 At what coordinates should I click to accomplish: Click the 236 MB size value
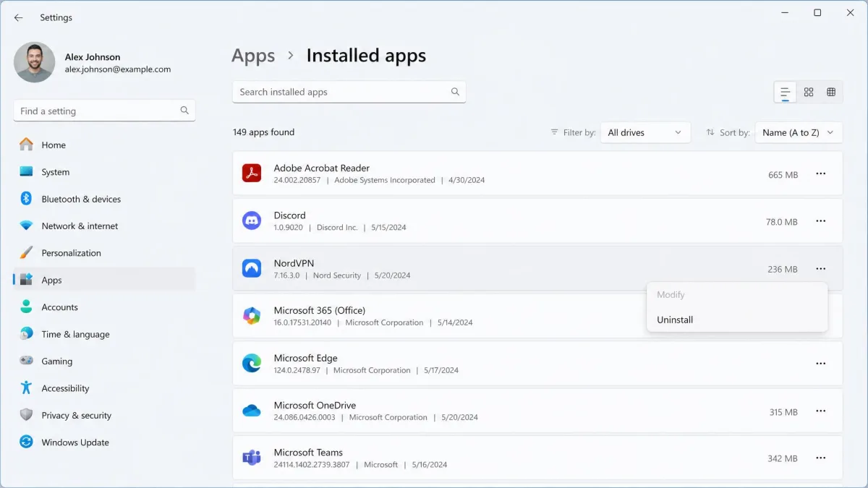click(783, 269)
